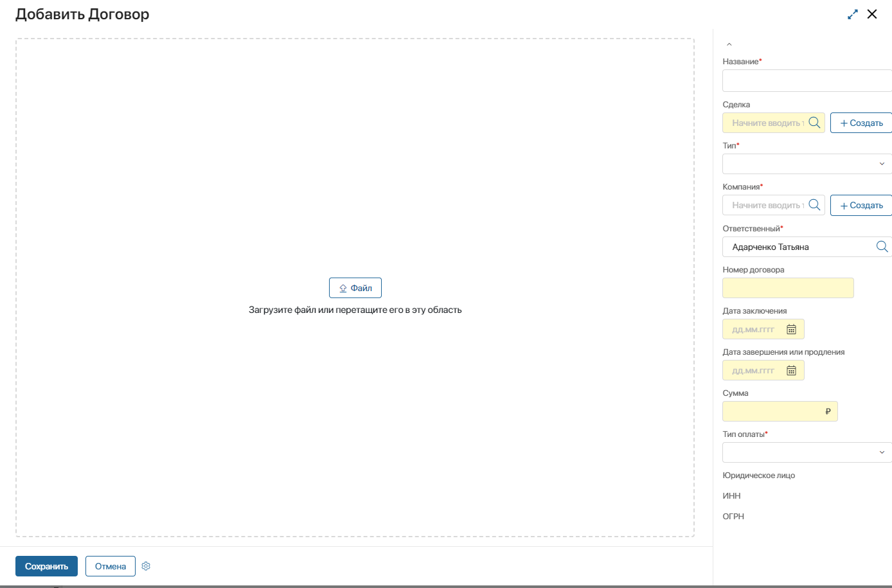Viewport: 892px width, 588px height.
Task: Save the contract with Сохранить
Action: pos(46,566)
